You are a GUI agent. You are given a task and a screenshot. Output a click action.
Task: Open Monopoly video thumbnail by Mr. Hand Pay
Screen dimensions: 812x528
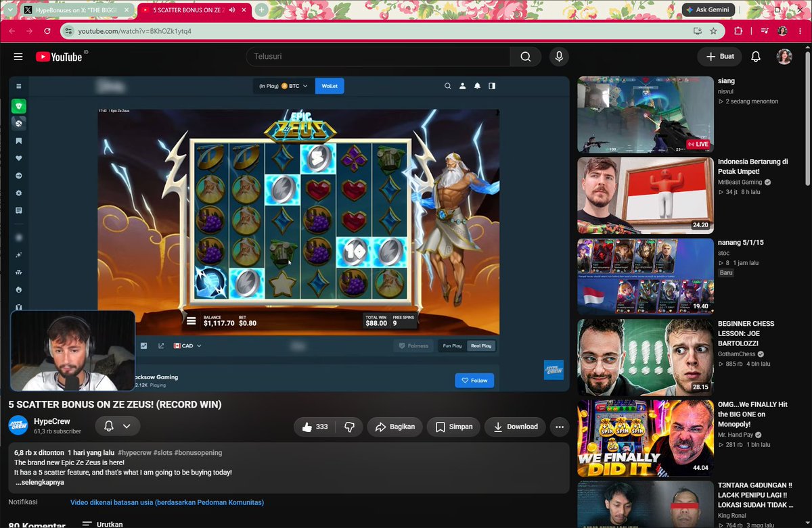tap(646, 438)
